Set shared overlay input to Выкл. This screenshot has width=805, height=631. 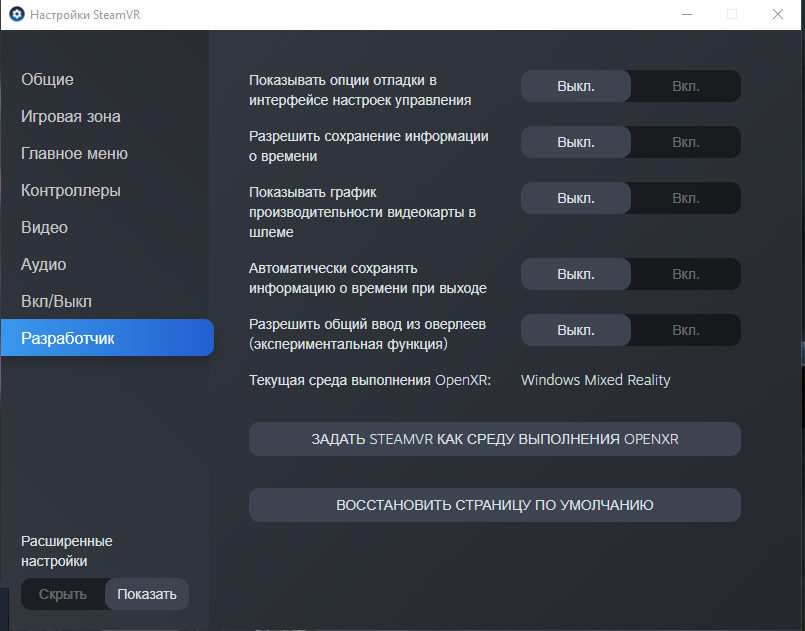coord(576,330)
